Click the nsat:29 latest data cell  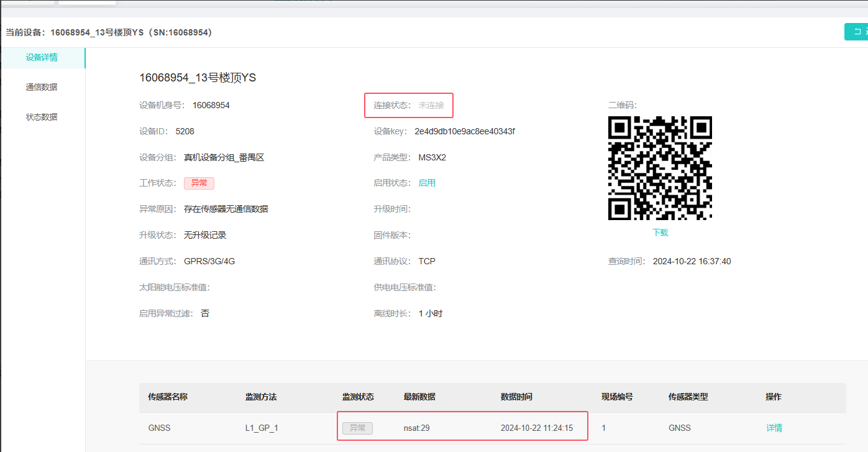click(417, 428)
